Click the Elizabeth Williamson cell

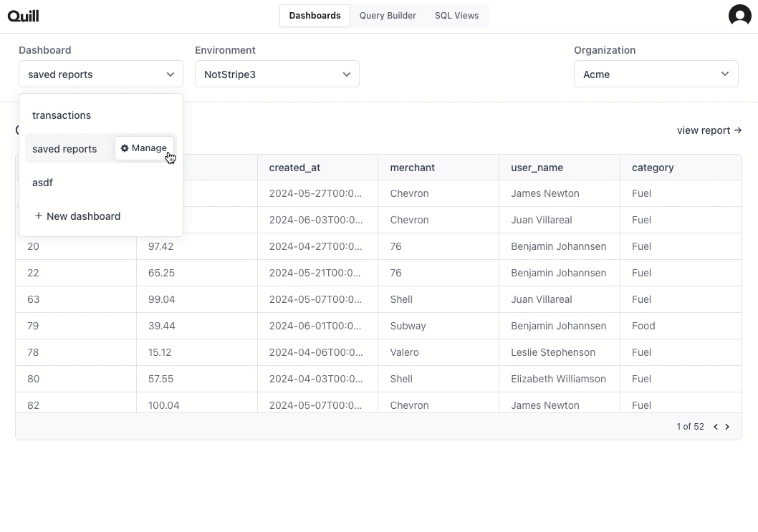(x=560, y=379)
